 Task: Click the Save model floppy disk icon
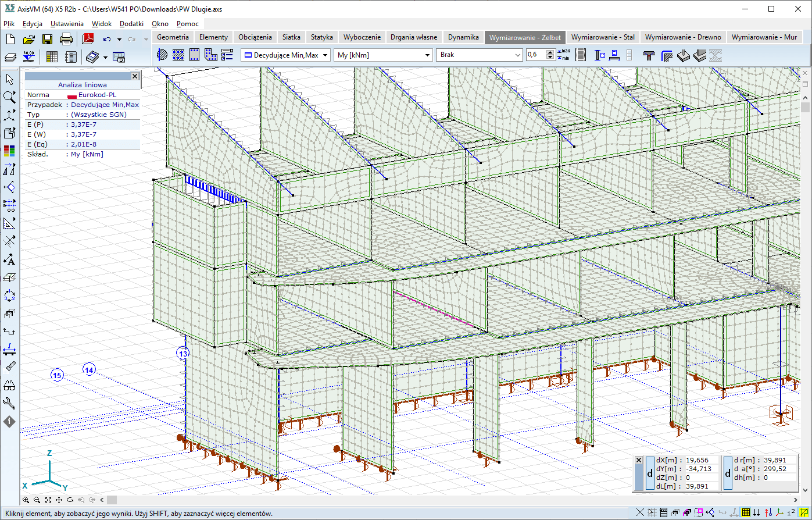[47, 40]
